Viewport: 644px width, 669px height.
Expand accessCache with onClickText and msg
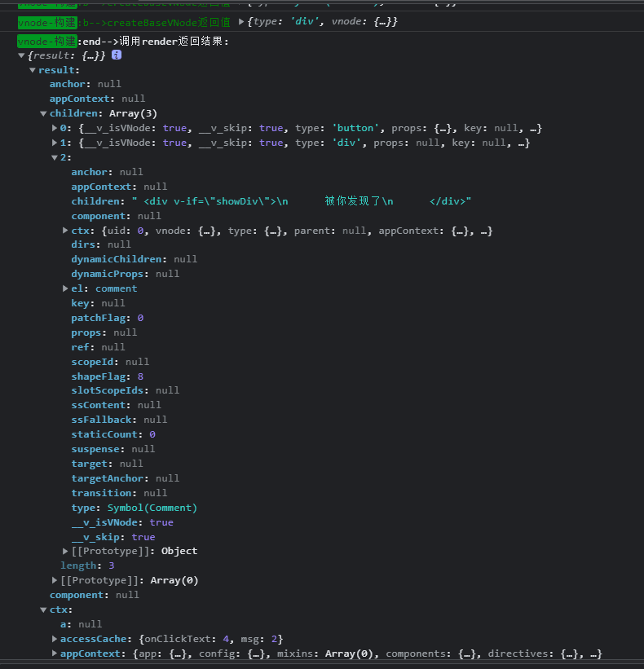tap(55, 639)
